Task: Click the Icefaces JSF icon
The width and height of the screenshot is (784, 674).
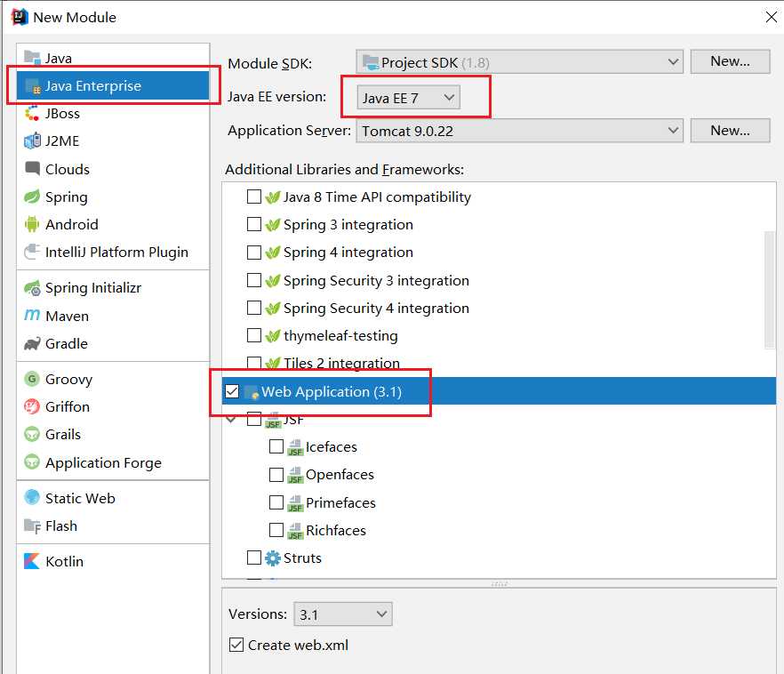Action: (295, 447)
